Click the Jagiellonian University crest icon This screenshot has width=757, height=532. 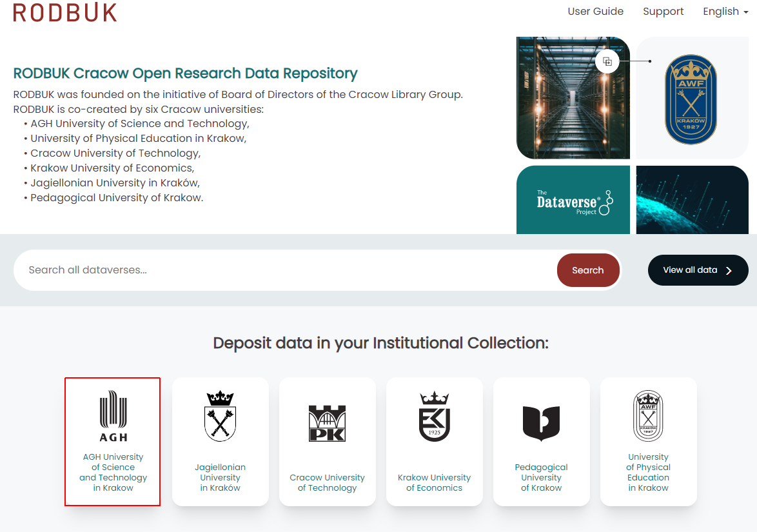click(220, 416)
